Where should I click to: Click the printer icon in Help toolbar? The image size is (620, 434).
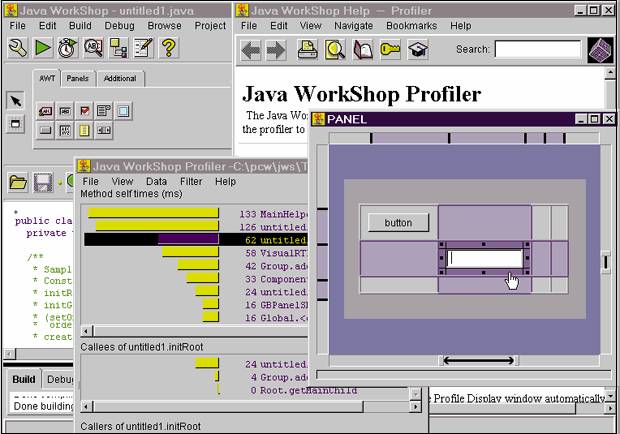(x=307, y=49)
